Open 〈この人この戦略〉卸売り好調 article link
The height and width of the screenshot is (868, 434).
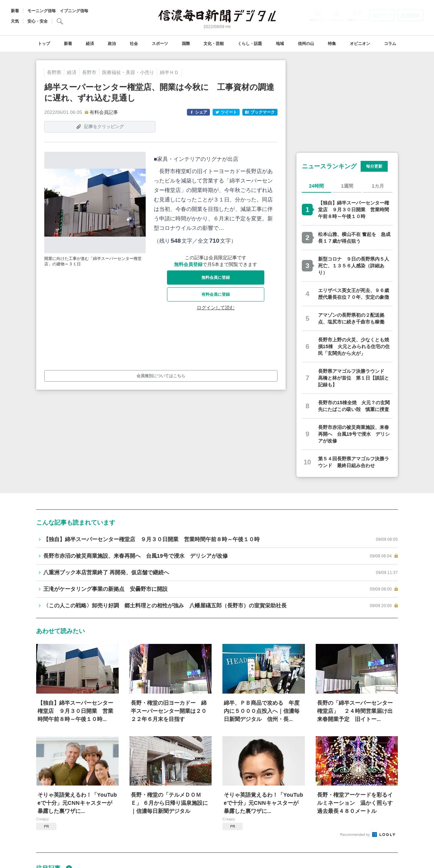click(x=165, y=605)
